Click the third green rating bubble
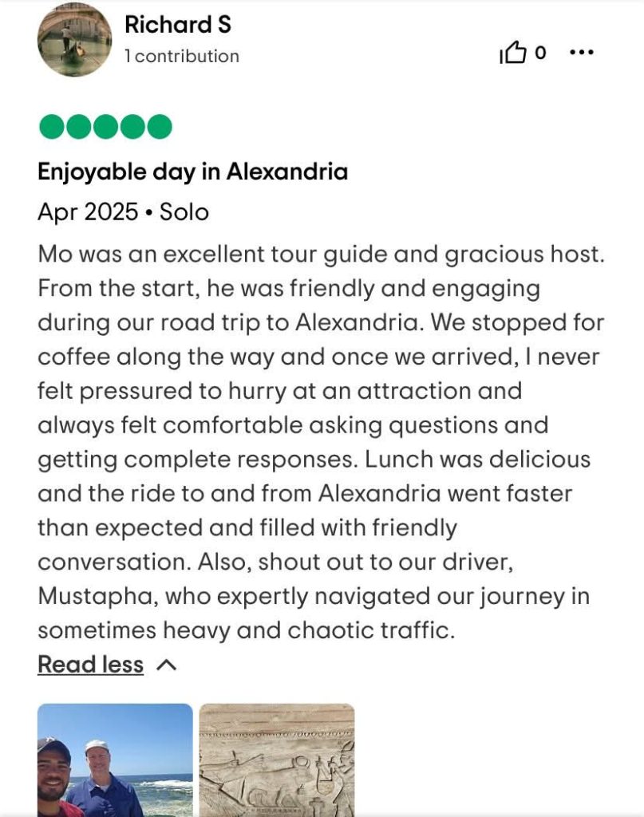644x817 pixels. point(105,127)
